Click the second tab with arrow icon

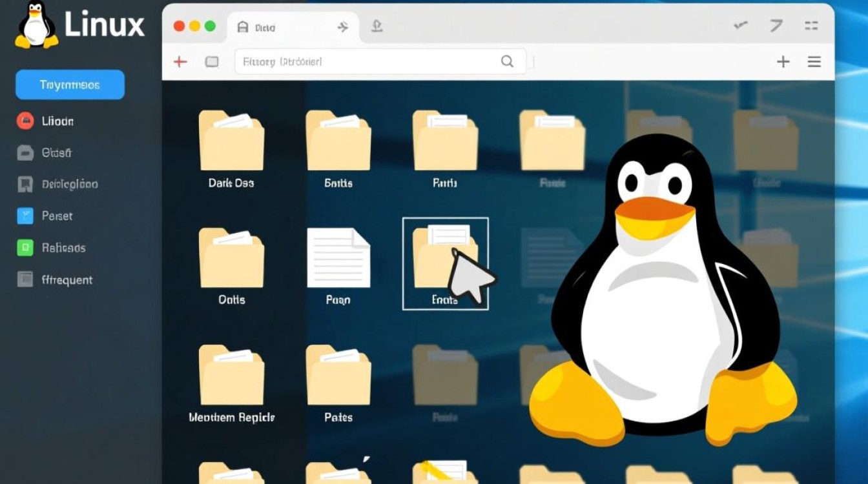coord(342,27)
